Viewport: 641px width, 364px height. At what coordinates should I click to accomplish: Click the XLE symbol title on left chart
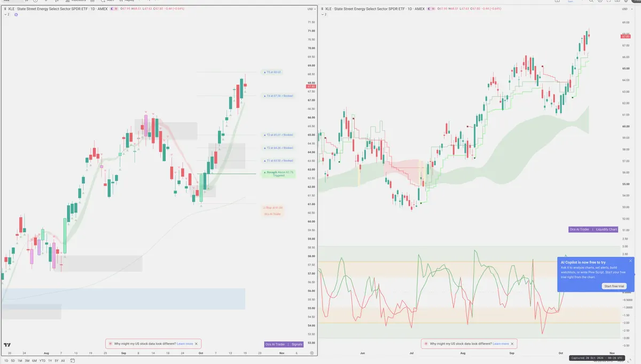(x=57, y=9)
